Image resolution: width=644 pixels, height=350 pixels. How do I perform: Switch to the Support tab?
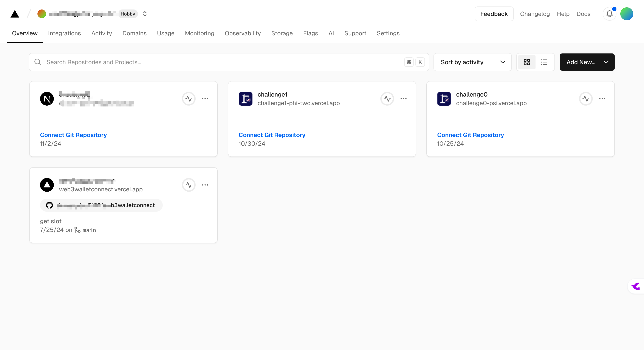coord(355,33)
